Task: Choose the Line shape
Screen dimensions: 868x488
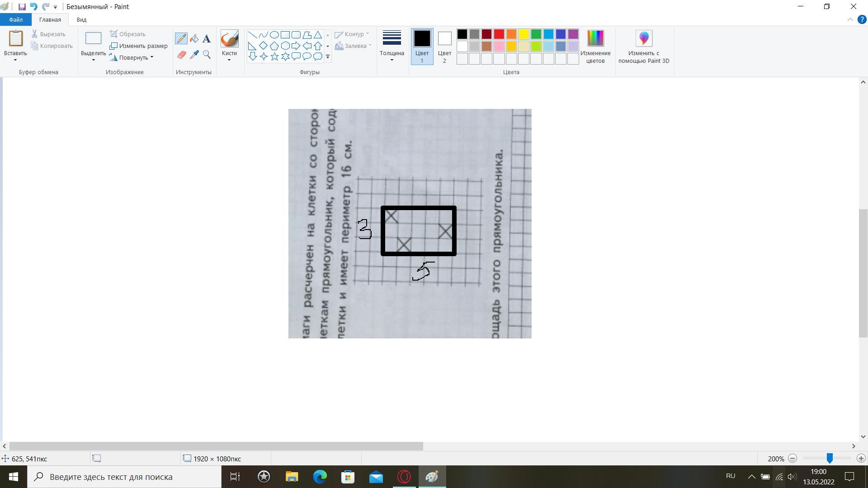Action: pos(253,35)
